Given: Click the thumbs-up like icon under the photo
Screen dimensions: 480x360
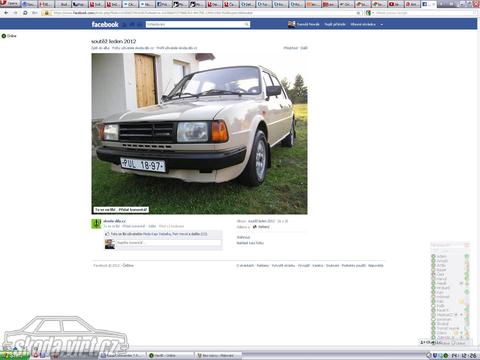Looking at the screenshot, I should click(107, 234).
